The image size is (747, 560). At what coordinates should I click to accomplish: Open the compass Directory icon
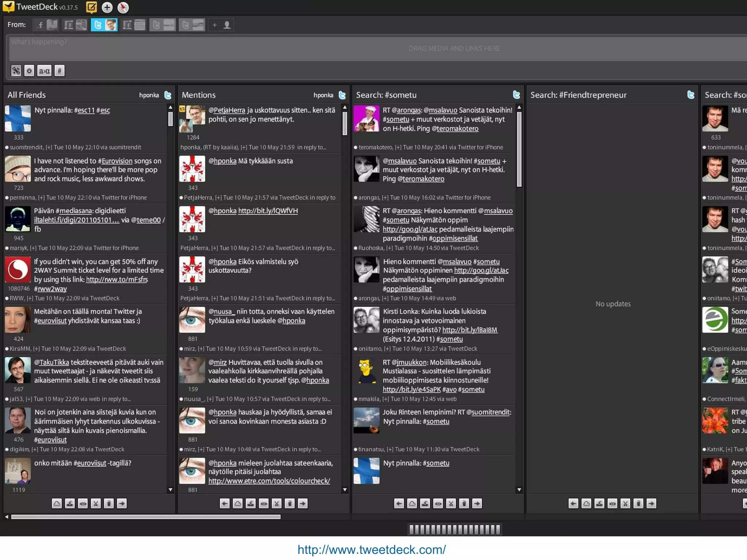(x=123, y=7)
